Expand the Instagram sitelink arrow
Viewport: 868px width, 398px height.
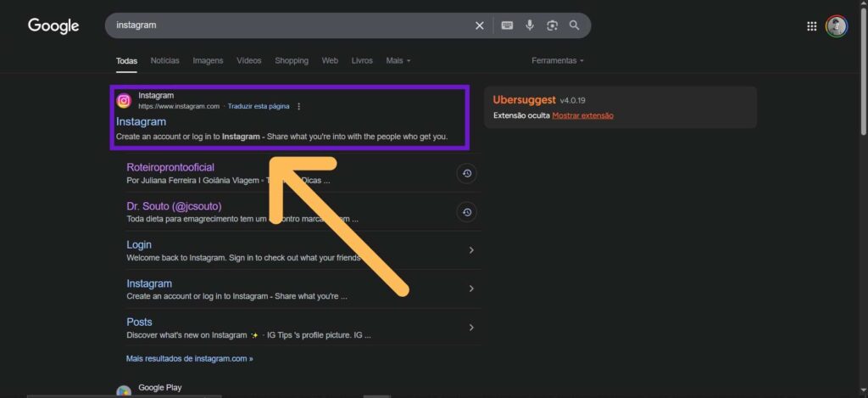coord(471,289)
